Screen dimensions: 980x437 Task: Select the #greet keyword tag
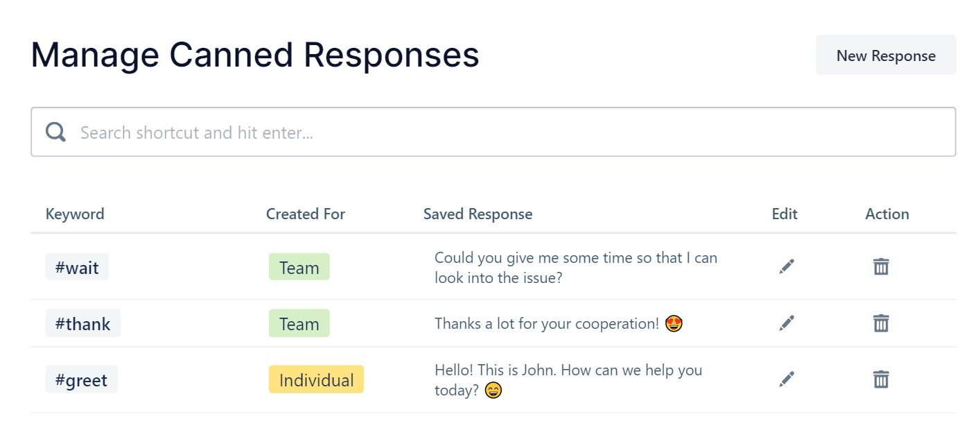click(82, 380)
